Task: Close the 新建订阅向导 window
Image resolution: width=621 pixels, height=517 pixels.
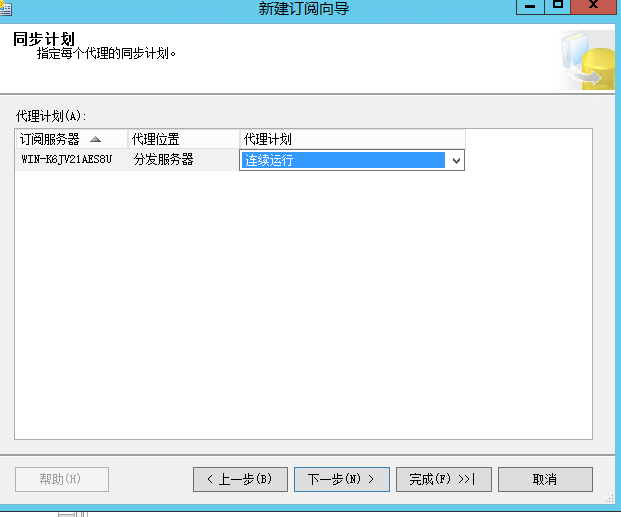Action: pyautogui.click(x=593, y=6)
